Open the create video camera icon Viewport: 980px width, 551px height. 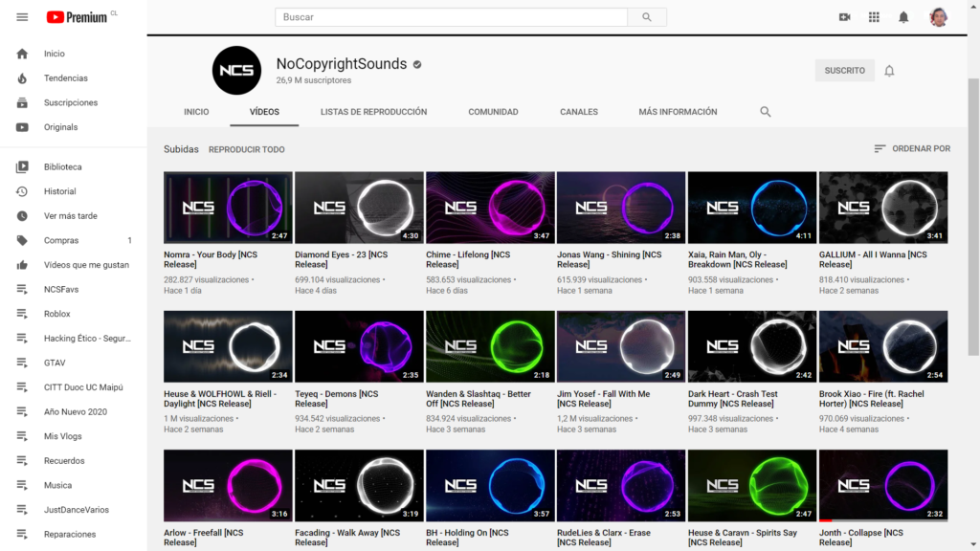click(844, 17)
